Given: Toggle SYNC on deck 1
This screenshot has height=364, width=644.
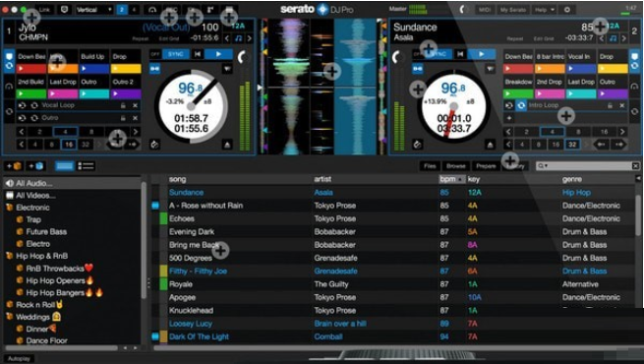Looking at the screenshot, I should tap(175, 54).
